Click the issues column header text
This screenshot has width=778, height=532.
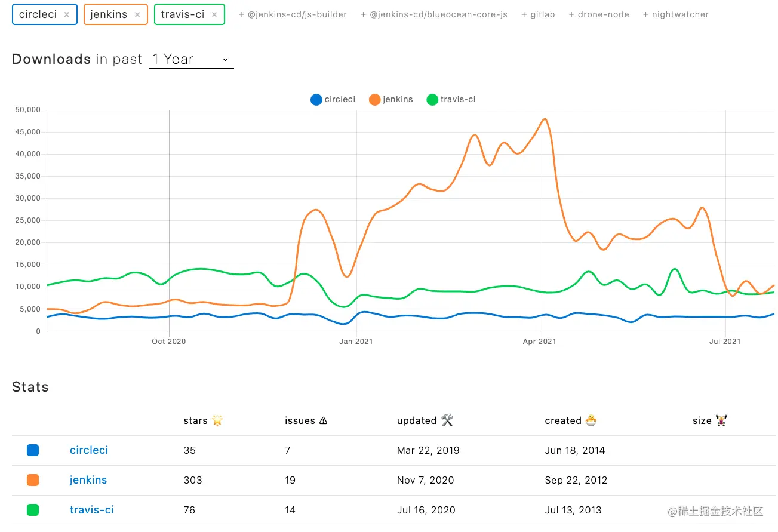pyautogui.click(x=300, y=420)
